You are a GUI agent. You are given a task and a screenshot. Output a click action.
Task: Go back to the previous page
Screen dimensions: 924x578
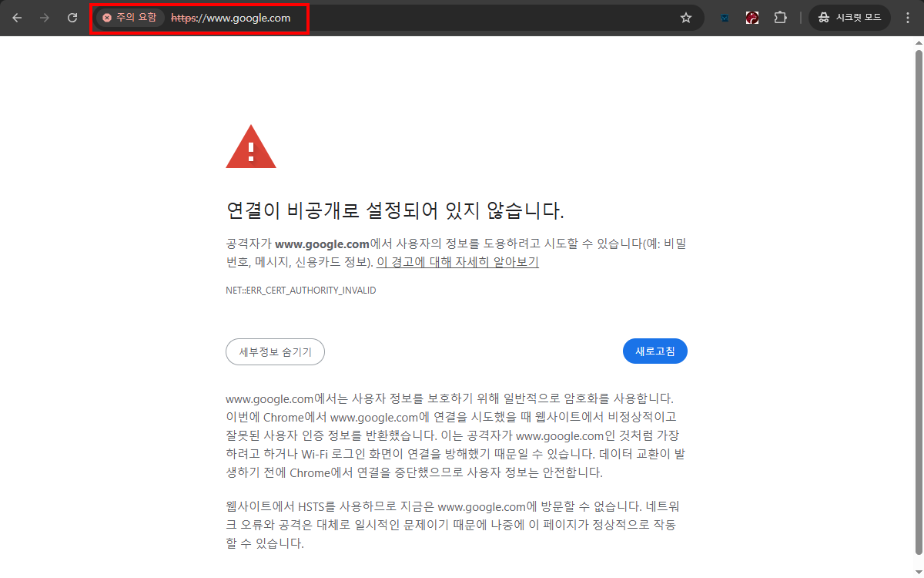17,18
